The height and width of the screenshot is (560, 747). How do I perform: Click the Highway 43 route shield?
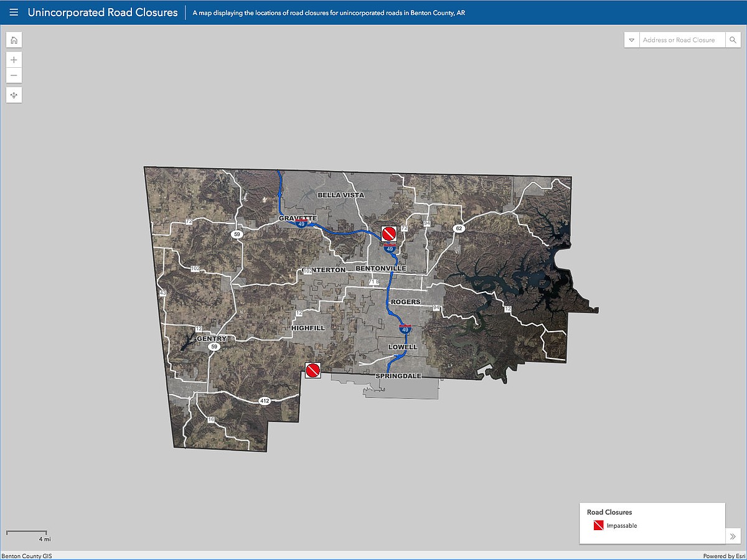(x=163, y=292)
